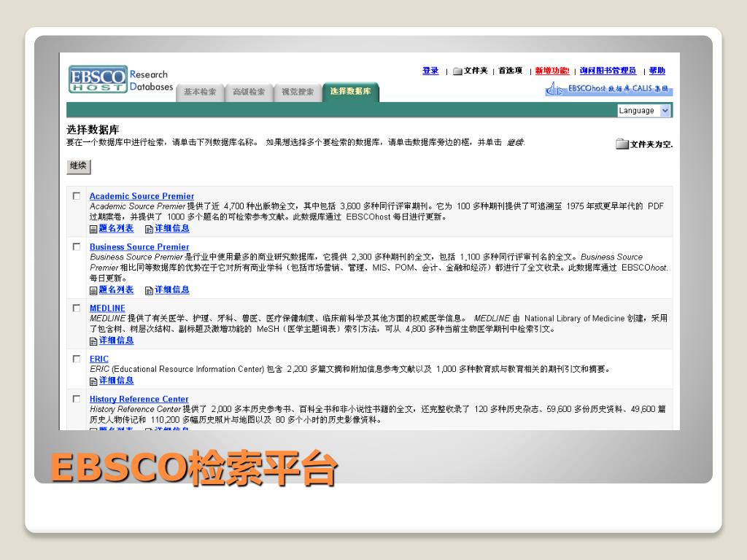This screenshot has width=747, height=560.
Task: Click detail info icon under Academic Source Premier
Action: (x=149, y=230)
